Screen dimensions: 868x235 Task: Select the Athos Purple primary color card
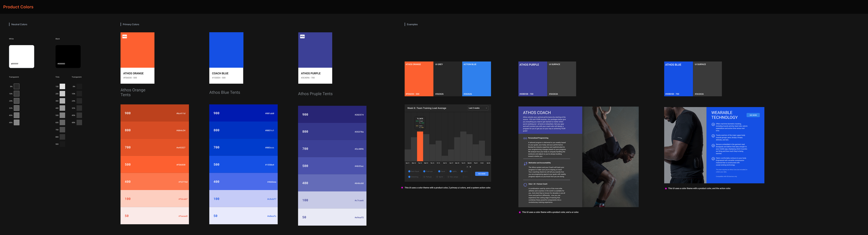(315, 58)
